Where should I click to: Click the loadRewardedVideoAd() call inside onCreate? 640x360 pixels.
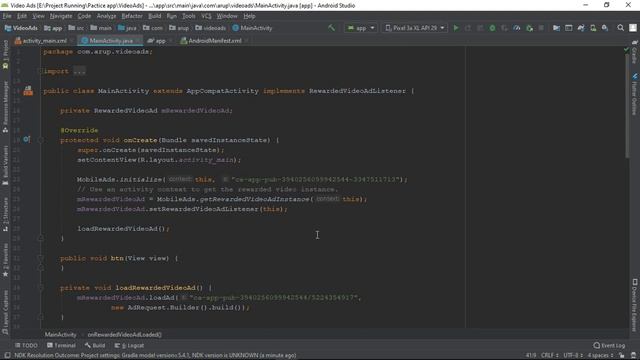pyautogui.click(x=123, y=229)
